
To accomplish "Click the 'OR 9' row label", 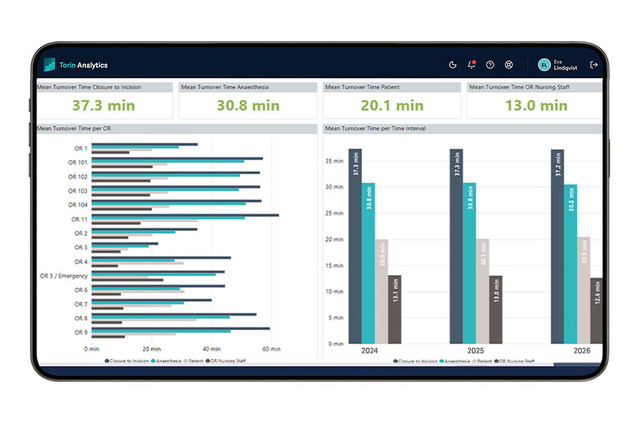I will coord(81,332).
